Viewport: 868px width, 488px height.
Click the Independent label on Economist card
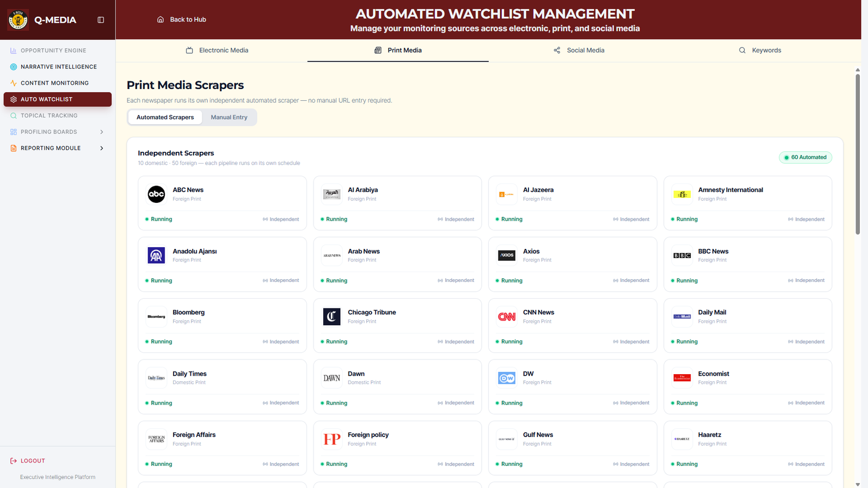pyautogui.click(x=806, y=403)
